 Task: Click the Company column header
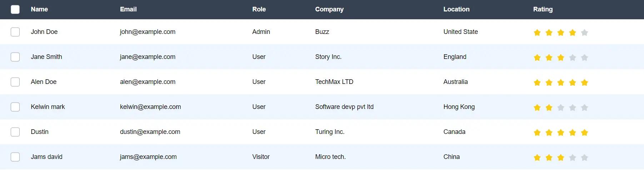point(329,9)
